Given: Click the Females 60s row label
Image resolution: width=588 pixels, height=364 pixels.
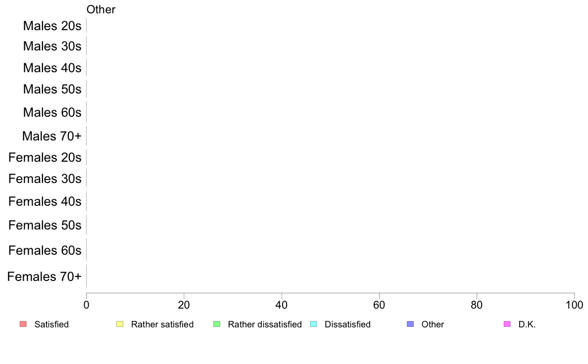Looking at the screenshot, I should tap(45, 250).
